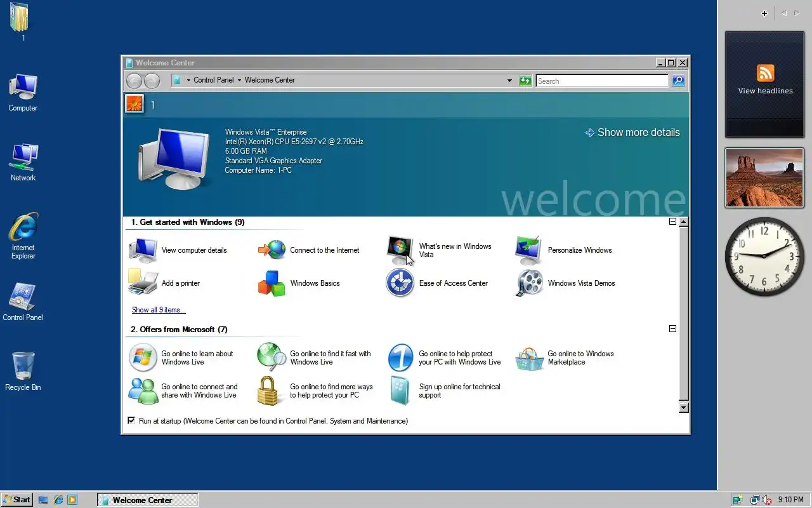Click in the Search input field

click(x=602, y=81)
